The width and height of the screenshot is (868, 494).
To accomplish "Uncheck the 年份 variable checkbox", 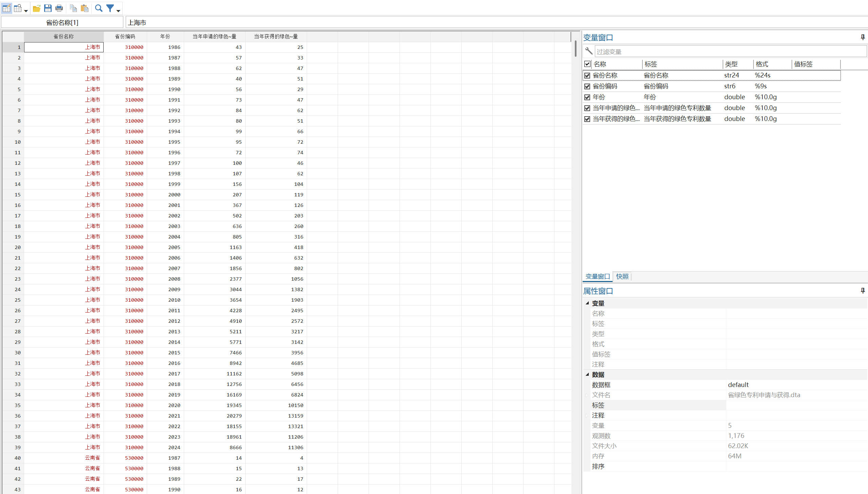I will [x=587, y=97].
